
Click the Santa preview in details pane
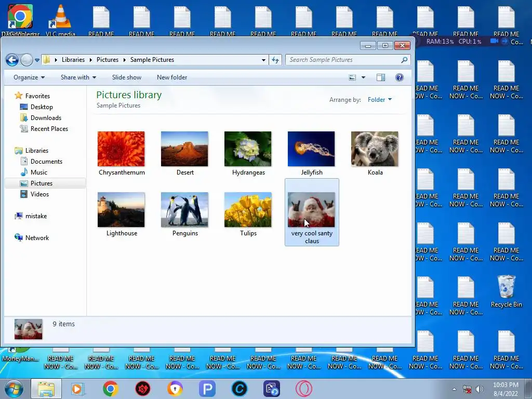click(29, 329)
